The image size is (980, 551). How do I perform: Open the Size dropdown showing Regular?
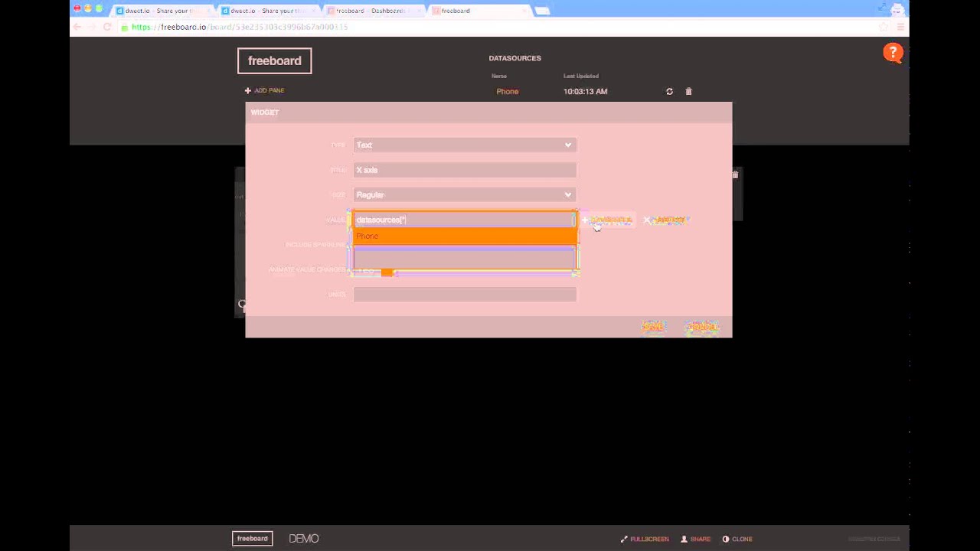pyautogui.click(x=465, y=194)
